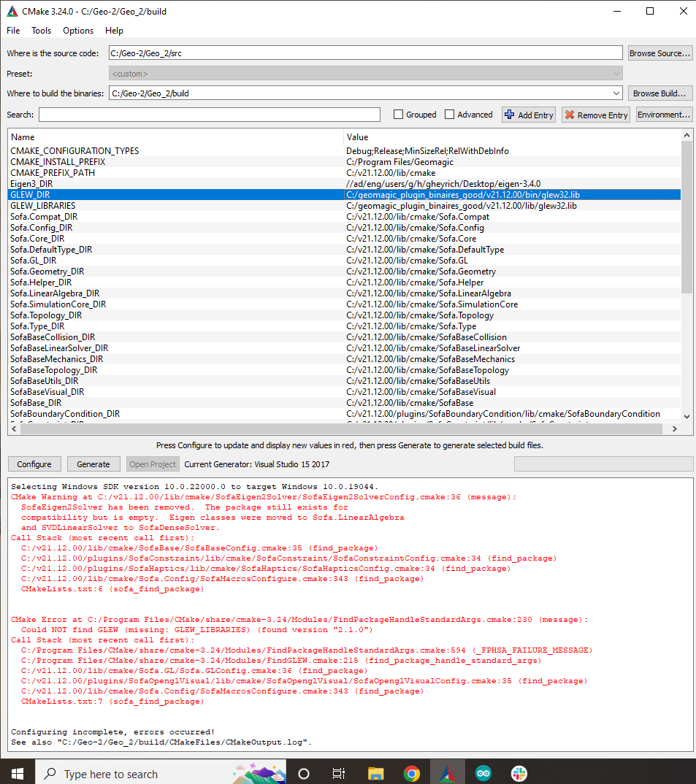Click cache list horizontal scroll left arrow
Image resolution: width=696 pixels, height=784 pixels.
click(x=14, y=428)
